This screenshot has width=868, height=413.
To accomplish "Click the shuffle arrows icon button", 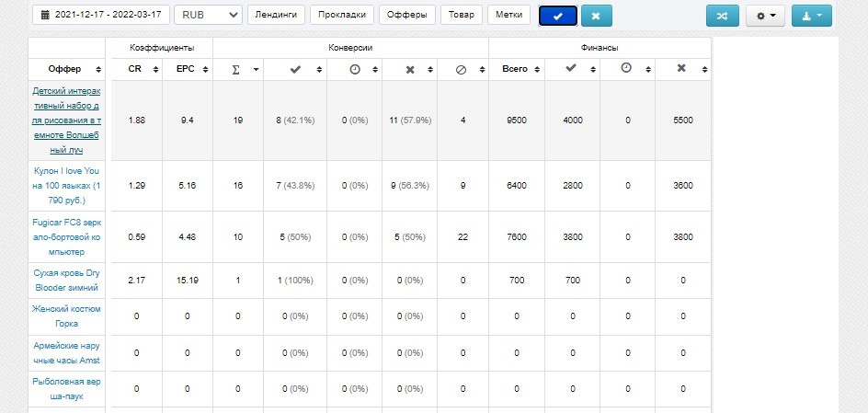I will [x=723, y=16].
